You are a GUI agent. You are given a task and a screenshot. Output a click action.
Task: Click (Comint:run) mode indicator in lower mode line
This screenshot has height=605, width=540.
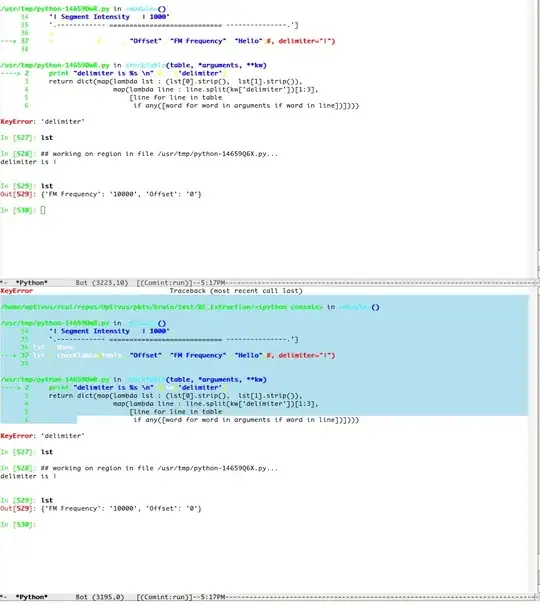pyautogui.click(x=164, y=597)
